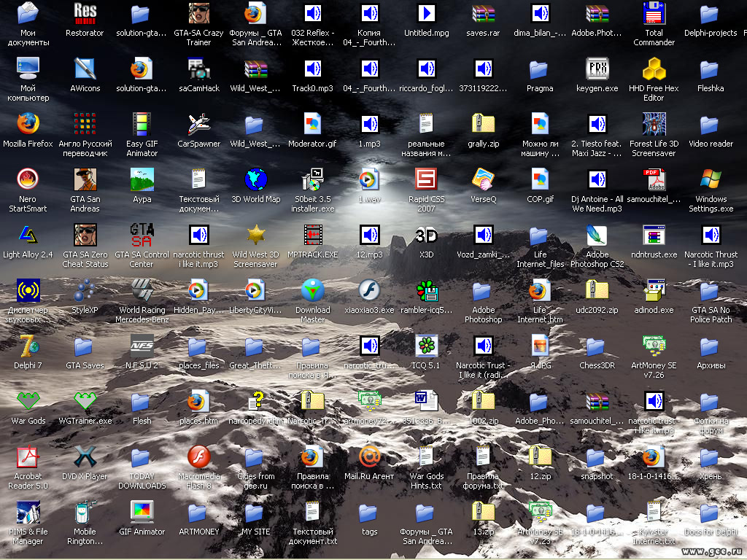Launch DVD X Player icon
Viewport: 747px width, 560px height.
click(85, 456)
